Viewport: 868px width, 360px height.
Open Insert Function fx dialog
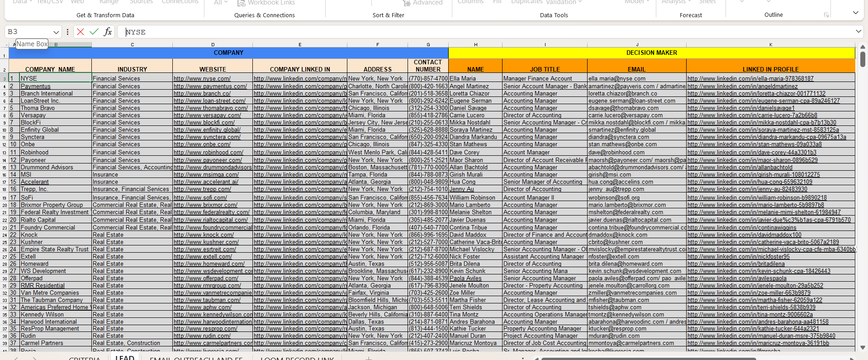pos(108,32)
